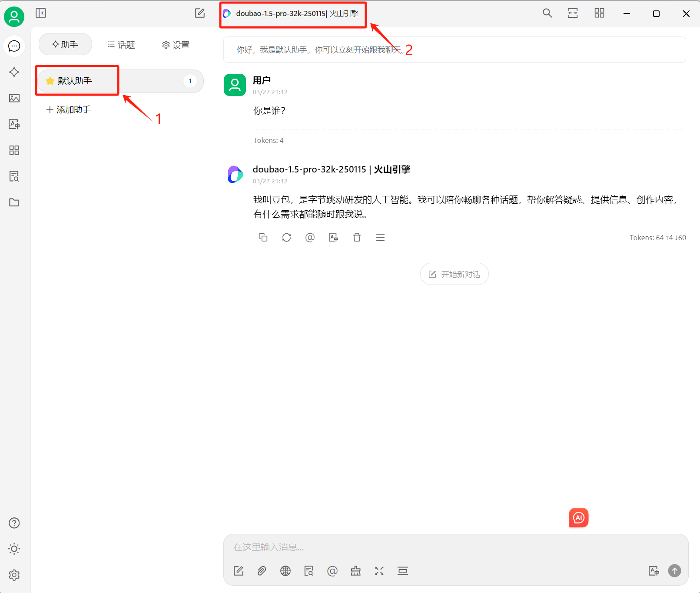The height and width of the screenshot is (593, 700).
Task: Click the 用户 name heading
Action: (x=262, y=80)
